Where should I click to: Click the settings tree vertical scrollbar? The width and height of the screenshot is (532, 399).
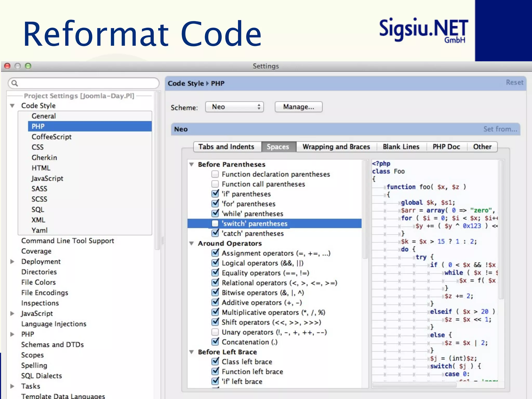click(157, 171)
